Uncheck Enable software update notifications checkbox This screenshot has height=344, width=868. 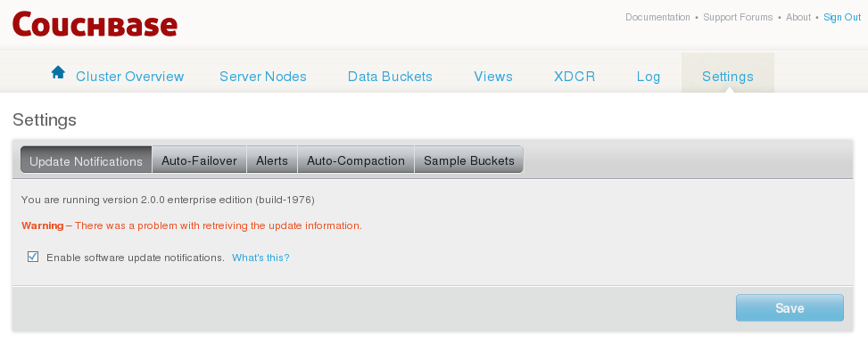point(33,257)
